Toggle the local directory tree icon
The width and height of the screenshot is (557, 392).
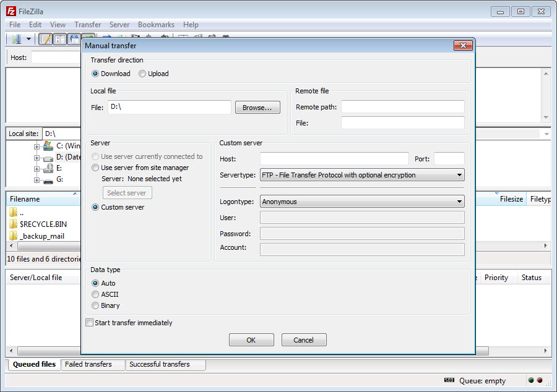point(60,39)
